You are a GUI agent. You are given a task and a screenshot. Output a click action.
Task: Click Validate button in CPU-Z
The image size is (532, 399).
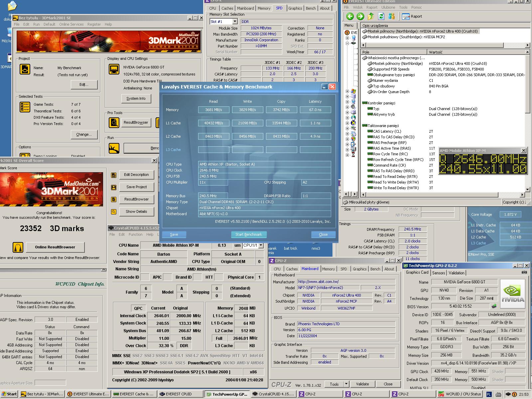tap(362, 384)
